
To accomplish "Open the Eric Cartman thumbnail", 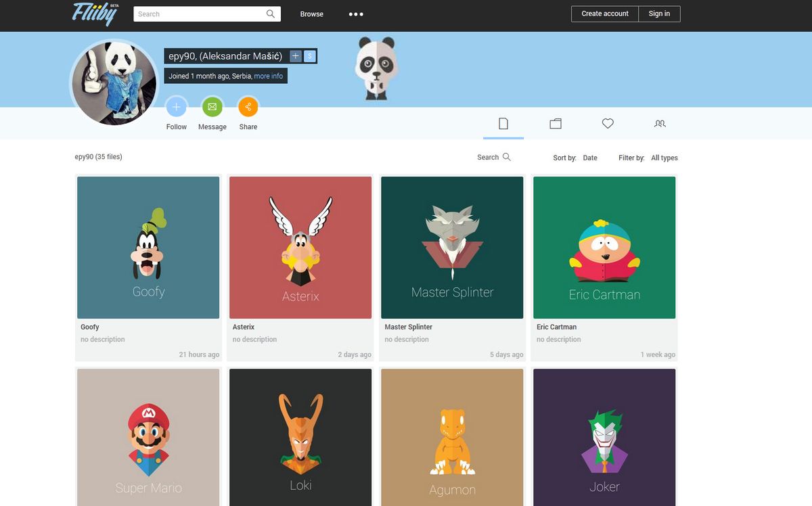I will click(x=604, y=247).
